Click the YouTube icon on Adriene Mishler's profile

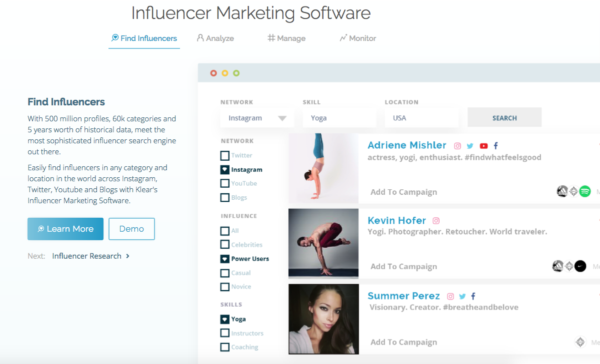[483, 145]
